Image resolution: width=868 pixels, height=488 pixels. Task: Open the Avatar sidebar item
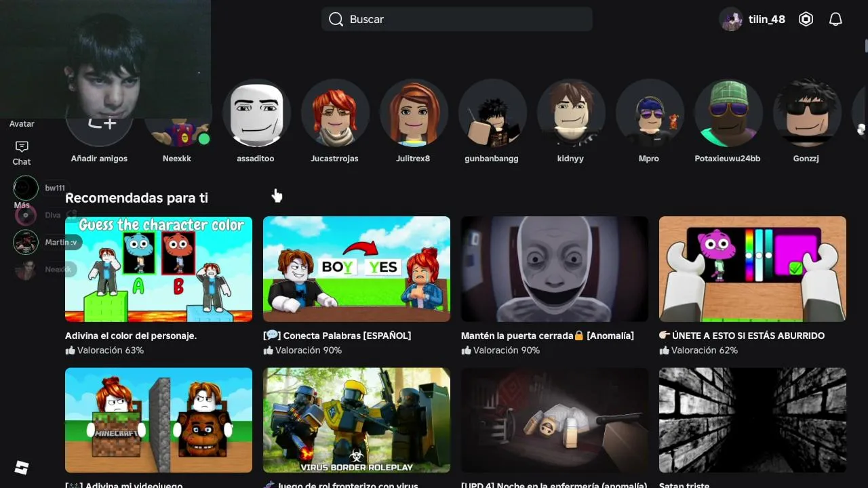(22, 123)
